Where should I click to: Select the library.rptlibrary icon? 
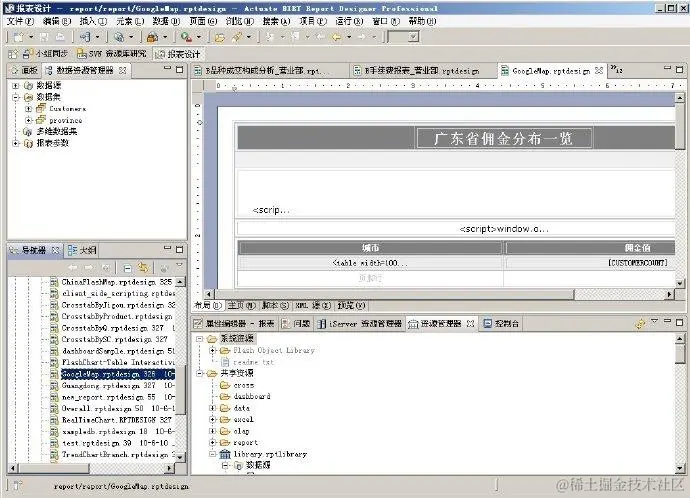coord(225,454)
